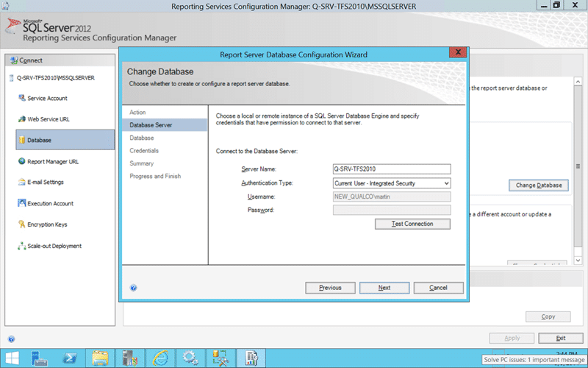588x368 pixels.
Task: Open Internet Explorer from the taskbar
Action: coord(160,358)
